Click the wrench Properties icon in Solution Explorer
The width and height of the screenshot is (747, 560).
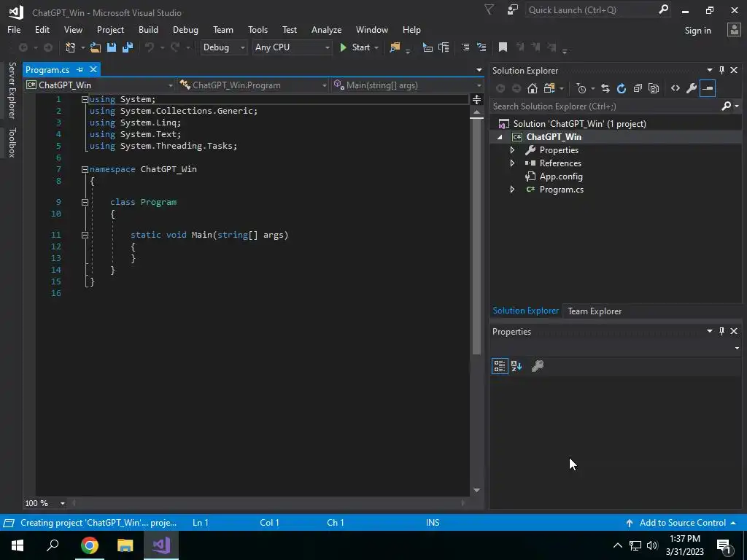692,88
